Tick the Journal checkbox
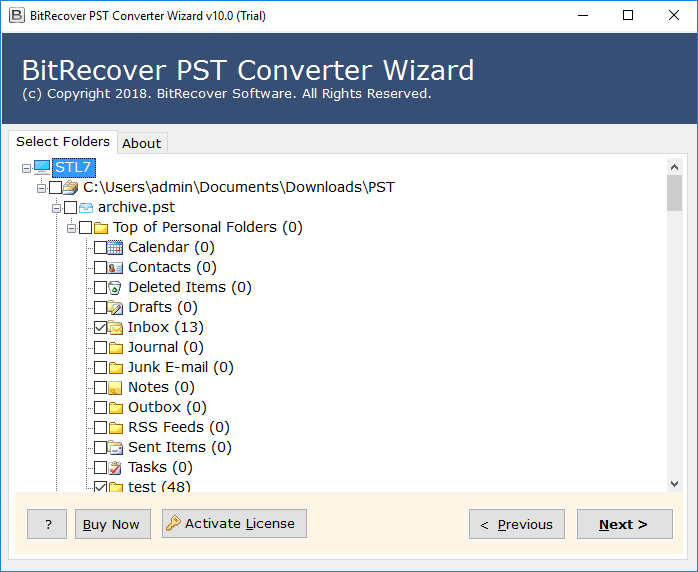 [101, 348]
